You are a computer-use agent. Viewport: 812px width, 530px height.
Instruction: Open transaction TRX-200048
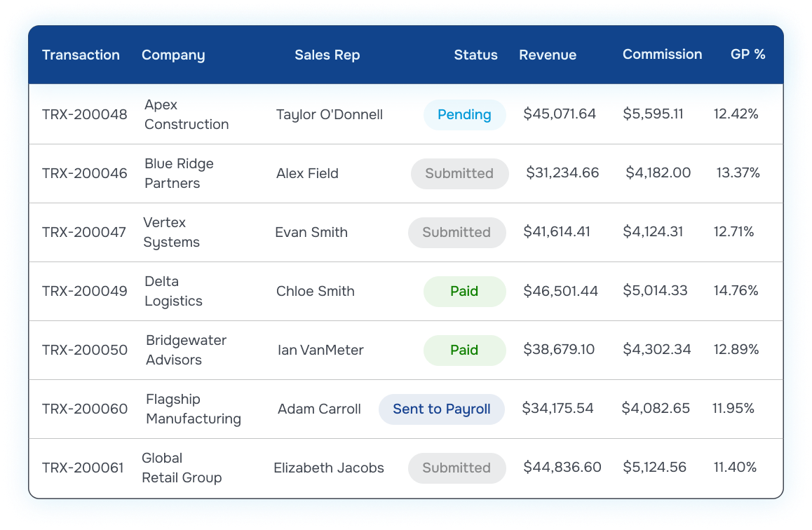(84, 114)
